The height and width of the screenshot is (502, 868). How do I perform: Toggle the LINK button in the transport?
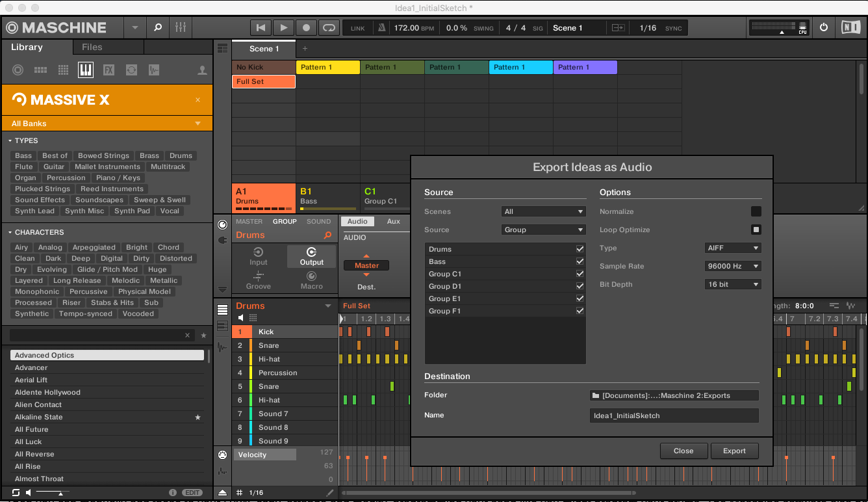(x=358, y=28)
